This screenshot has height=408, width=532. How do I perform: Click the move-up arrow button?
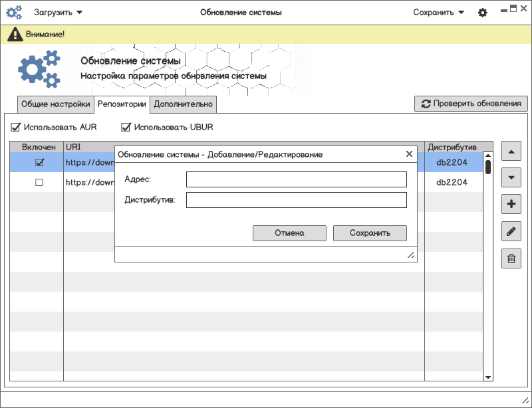511,152
